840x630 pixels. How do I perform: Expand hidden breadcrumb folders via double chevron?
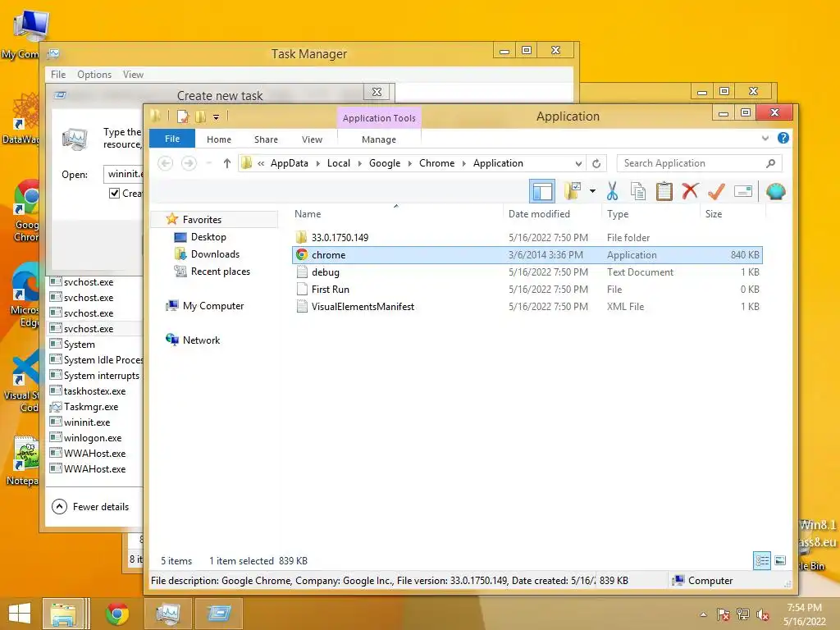coord(261,164)
